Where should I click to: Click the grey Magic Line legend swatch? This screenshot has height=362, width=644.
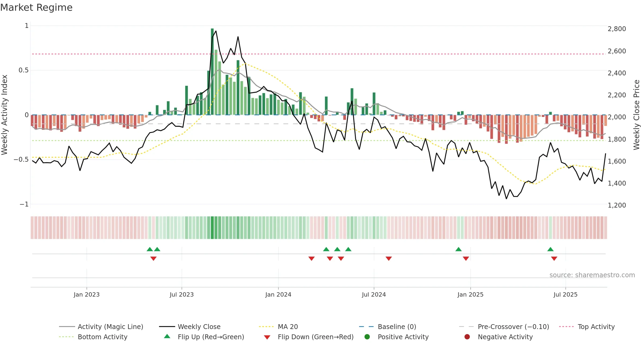pos(67,327)
